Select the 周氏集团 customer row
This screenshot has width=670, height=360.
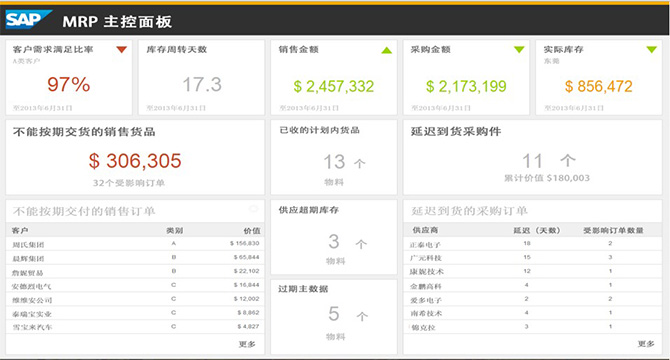coord(135,244)
